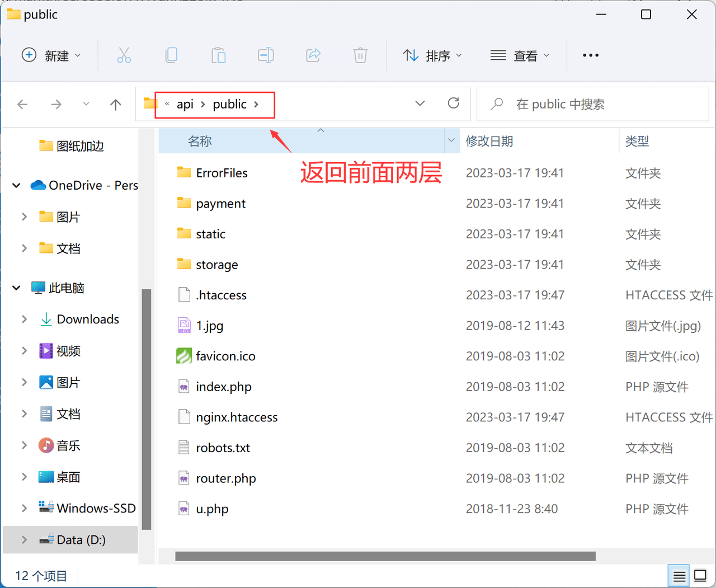Click the index.php file icon

(x=184, y=387)
